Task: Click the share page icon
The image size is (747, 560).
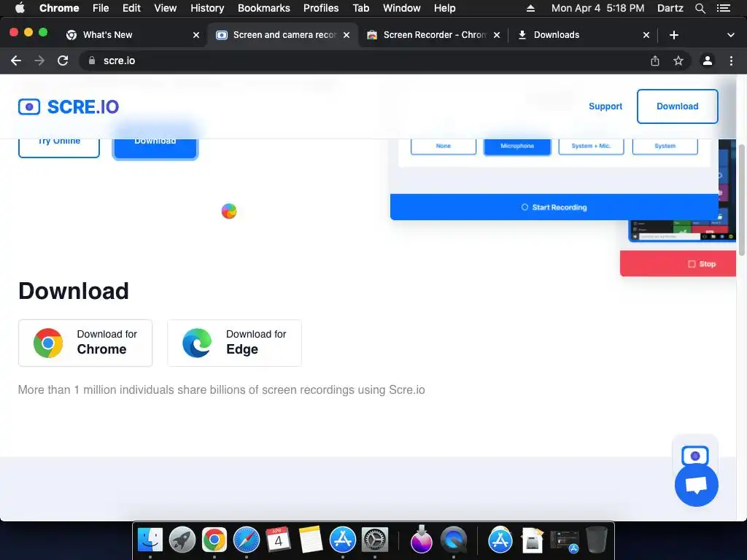Action: pyautogui.click(x=654, y=61)
